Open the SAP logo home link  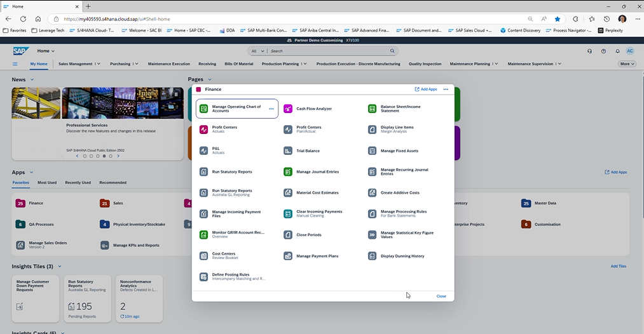pos(20,51)
